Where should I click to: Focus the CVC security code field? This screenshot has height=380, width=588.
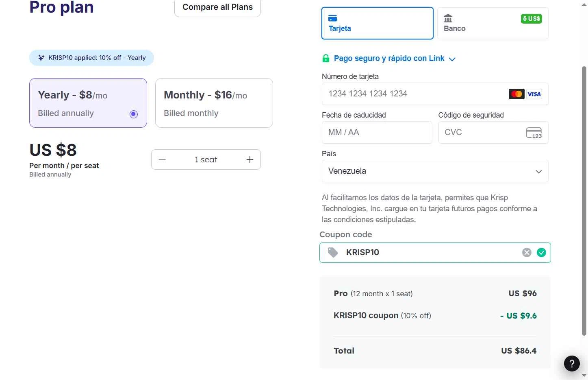pos(493,133)
